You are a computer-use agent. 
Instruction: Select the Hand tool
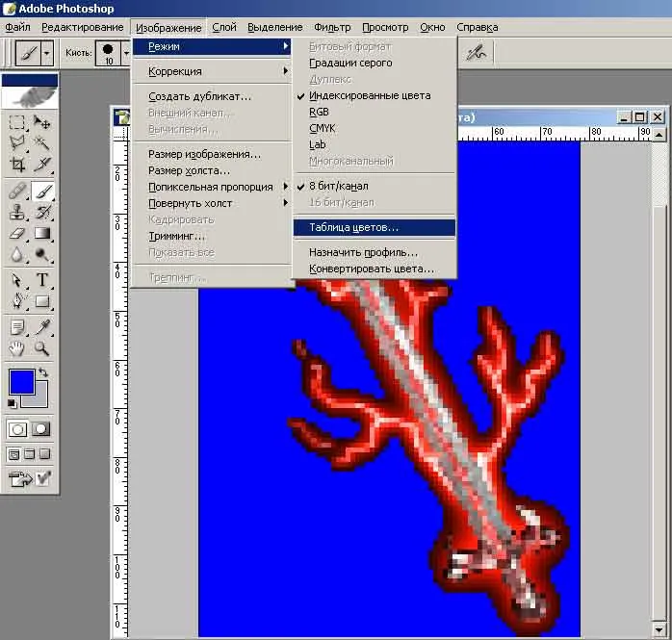(x=17, y=348)
